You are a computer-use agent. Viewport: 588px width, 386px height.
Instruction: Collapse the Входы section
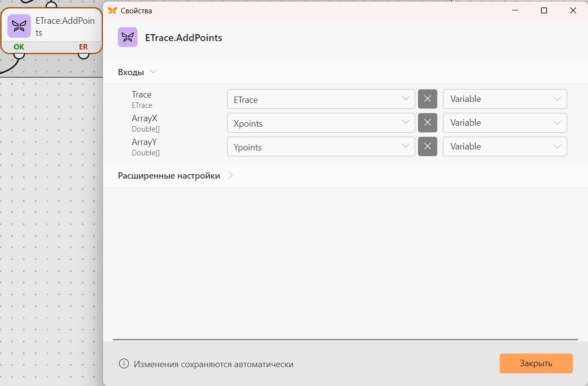[153, 72]
